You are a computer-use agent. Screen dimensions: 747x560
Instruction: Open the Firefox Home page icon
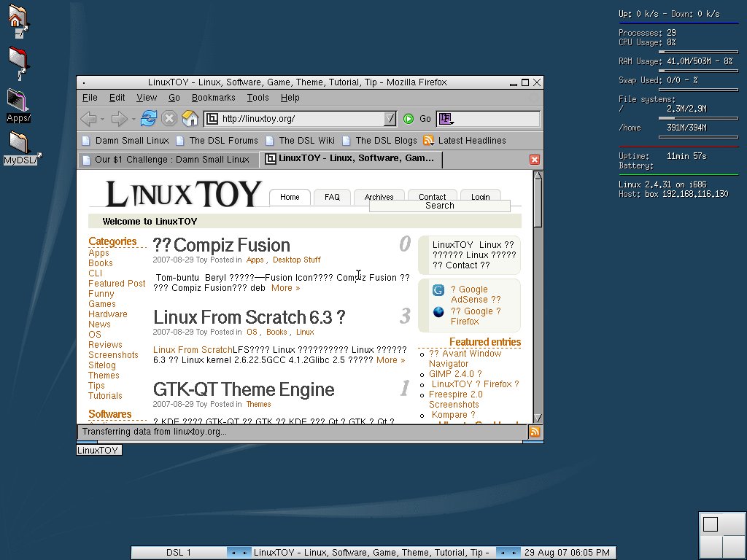click(190, 119)
